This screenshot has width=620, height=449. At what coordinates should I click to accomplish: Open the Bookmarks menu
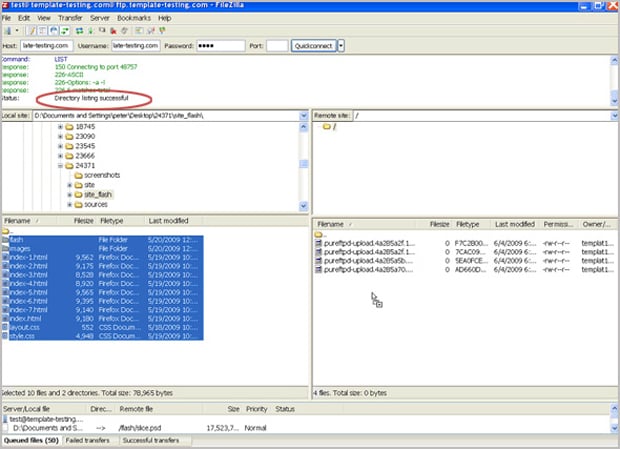pos(136,18)
